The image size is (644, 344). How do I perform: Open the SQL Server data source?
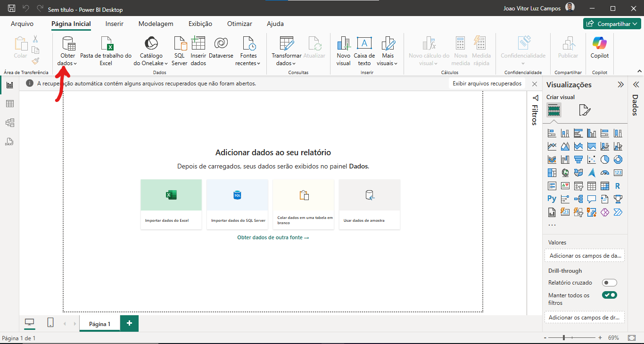coord(180,51)
